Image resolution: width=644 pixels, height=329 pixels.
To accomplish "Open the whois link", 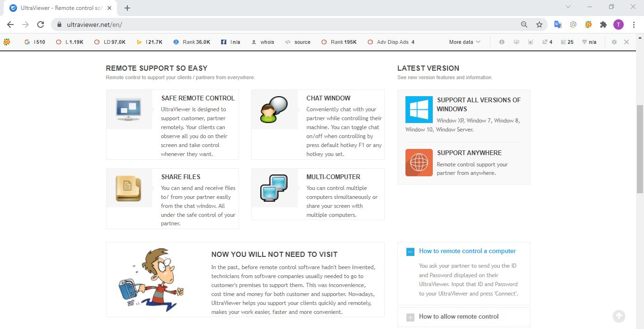I will [x=263, y=42].
